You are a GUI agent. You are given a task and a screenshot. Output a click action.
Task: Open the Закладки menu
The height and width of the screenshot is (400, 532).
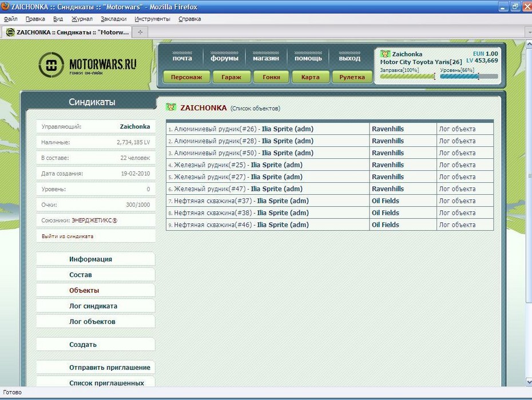pos(113,19)
